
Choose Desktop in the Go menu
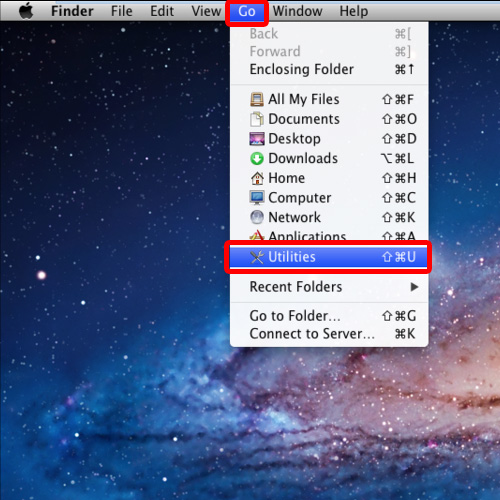pos(329,139)
